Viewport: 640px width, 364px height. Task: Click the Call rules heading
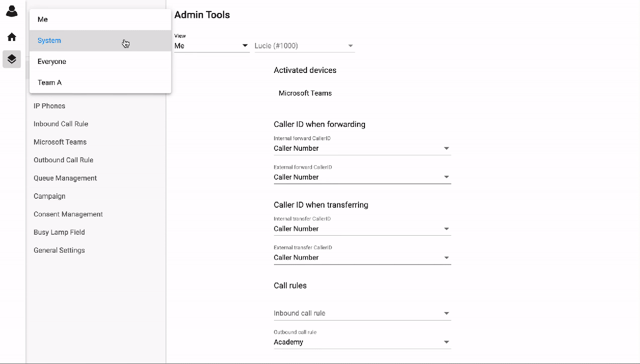tap(290, 286)
